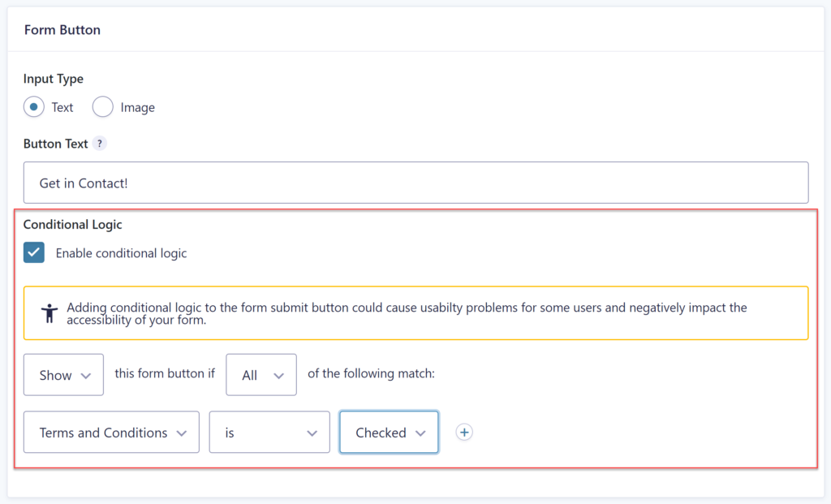
Task: Click the accessibility warning message box
Action: tap(415, 312)
